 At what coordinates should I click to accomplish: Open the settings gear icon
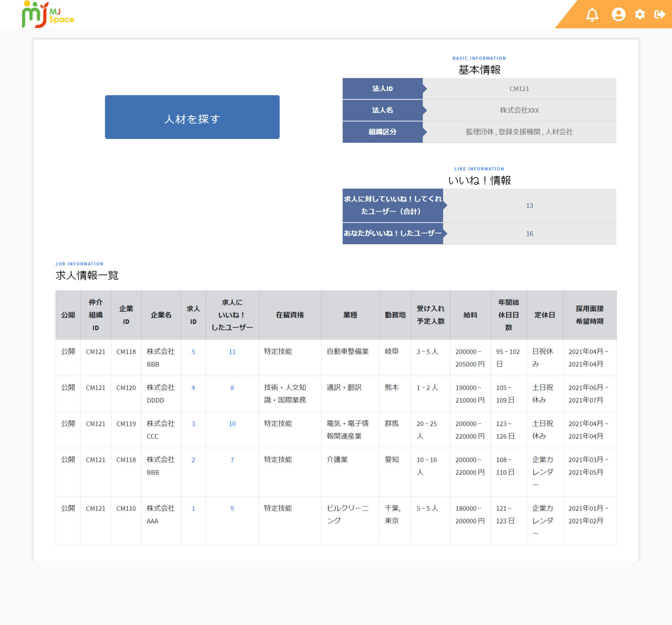pyautogui.click(x=640, y=14)
